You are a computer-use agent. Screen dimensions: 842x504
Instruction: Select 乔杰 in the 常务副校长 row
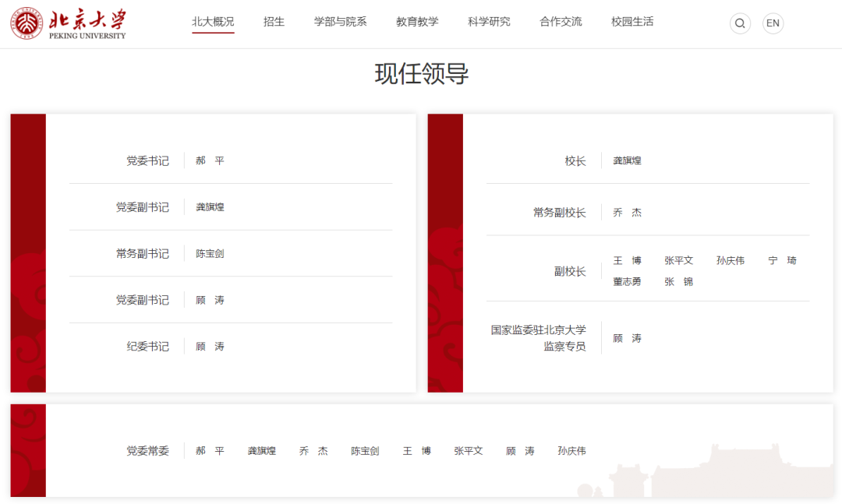point(627,213)
